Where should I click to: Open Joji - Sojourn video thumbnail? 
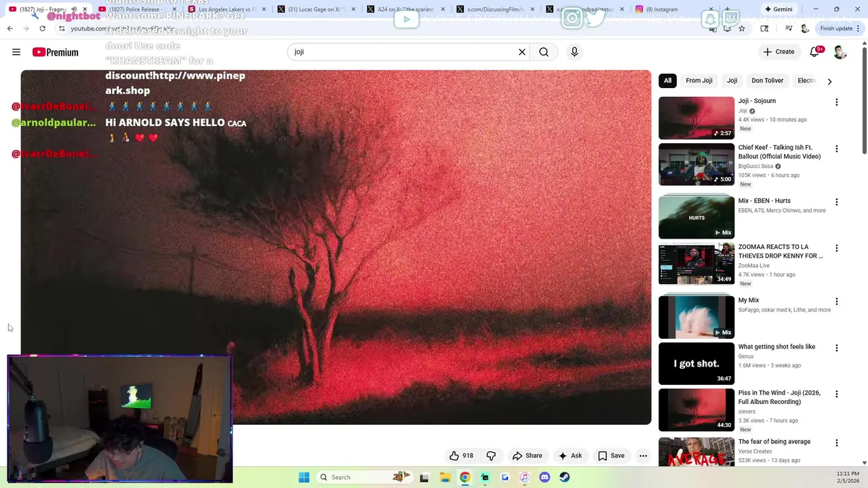click(x=696, y=117)
